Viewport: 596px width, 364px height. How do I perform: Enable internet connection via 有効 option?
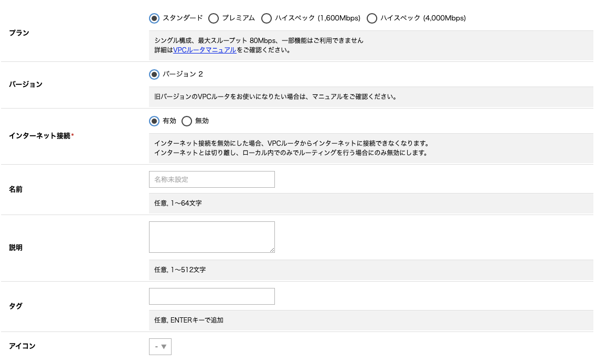pos(154,121)
